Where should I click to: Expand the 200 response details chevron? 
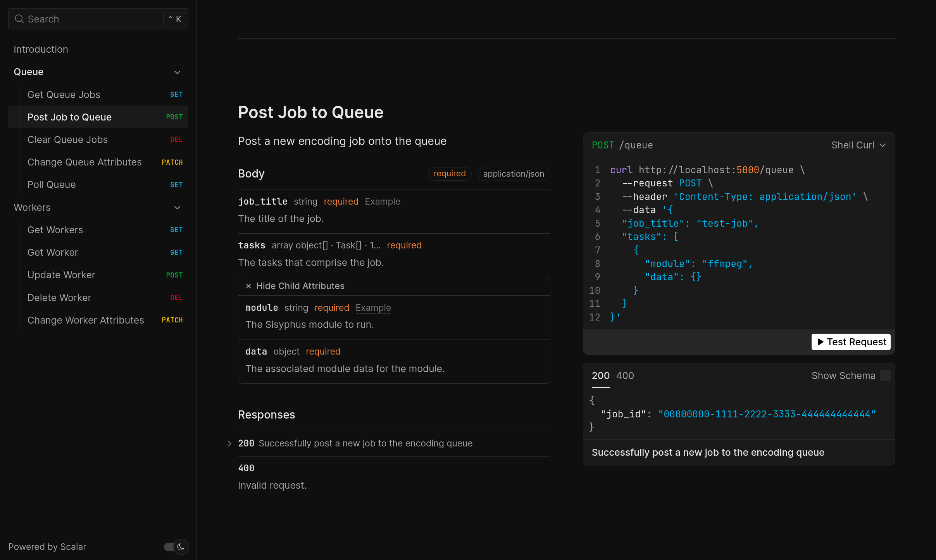click(x=229, y=443)
